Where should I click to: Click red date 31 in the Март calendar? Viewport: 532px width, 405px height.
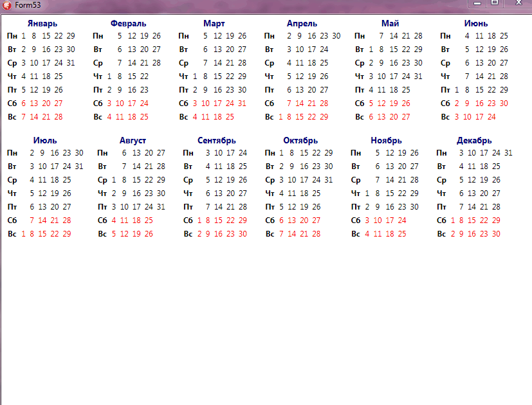click(242, 104)
